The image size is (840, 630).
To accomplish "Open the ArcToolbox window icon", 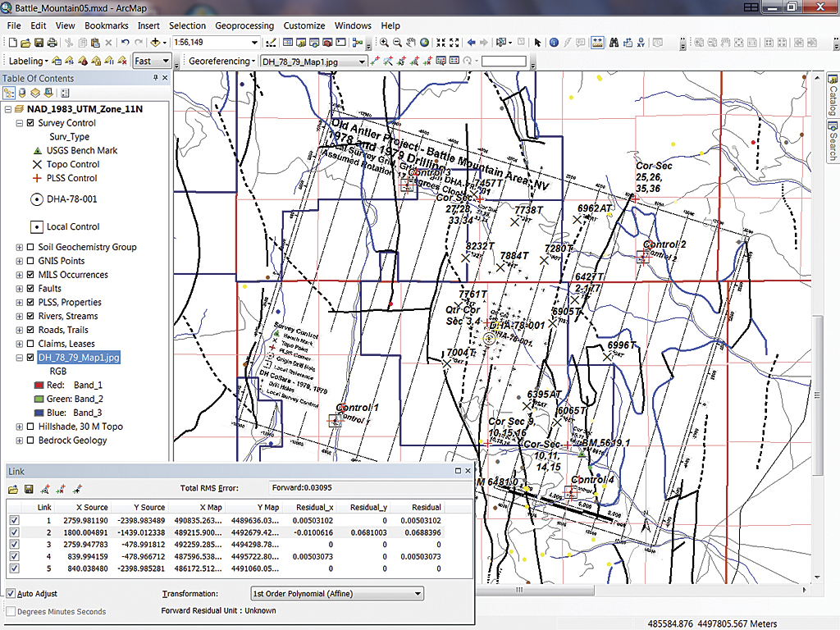I will point(327,43).
